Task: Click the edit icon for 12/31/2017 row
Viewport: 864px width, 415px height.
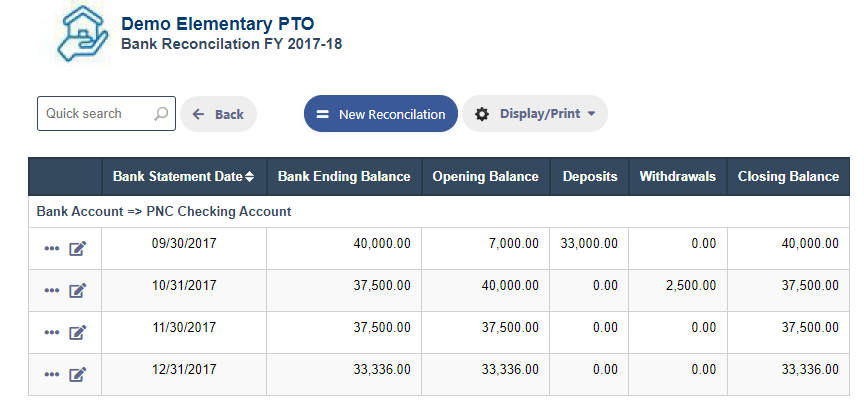Action: (x=78, y=375)
